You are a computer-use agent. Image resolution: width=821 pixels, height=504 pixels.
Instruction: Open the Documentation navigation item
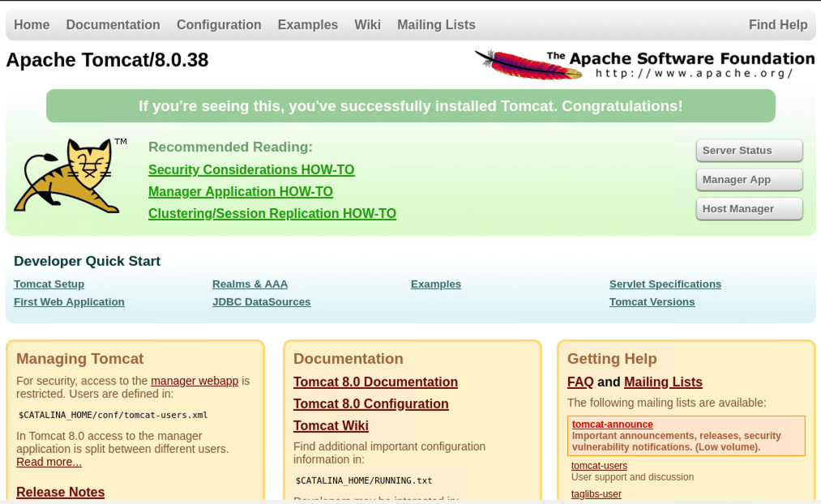pyautogui.click(x=113, y=24)
